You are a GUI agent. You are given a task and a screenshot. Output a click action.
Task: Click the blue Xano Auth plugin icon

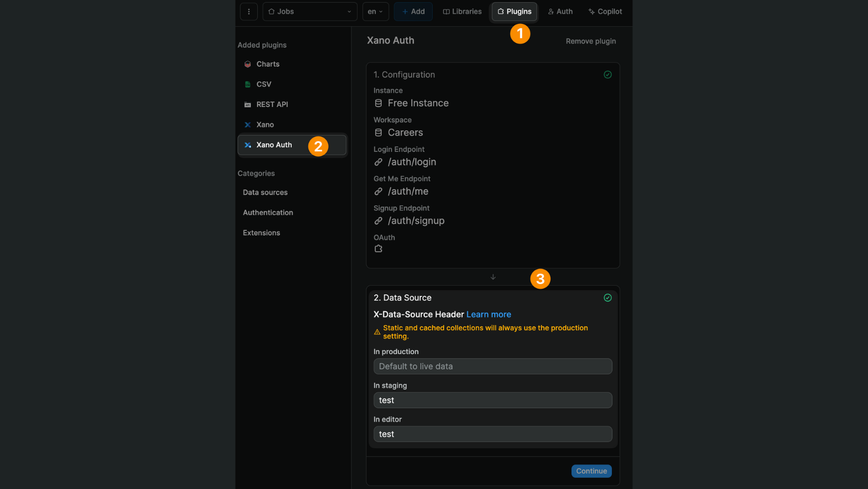(x=249, y=144)
